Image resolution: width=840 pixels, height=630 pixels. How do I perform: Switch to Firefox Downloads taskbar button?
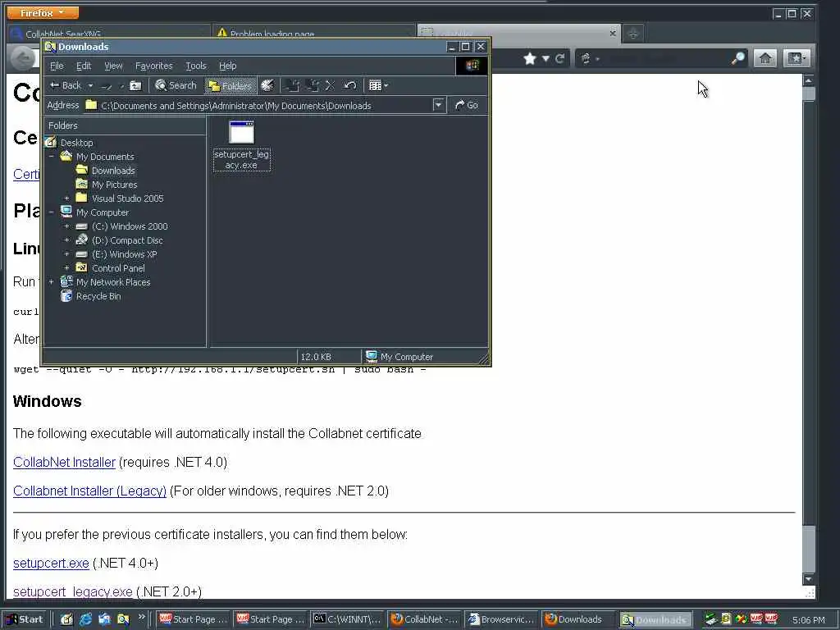tap(579, 619)
